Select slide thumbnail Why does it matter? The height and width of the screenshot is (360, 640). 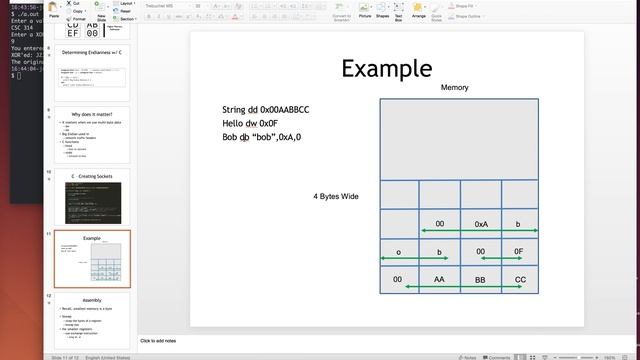92,135
